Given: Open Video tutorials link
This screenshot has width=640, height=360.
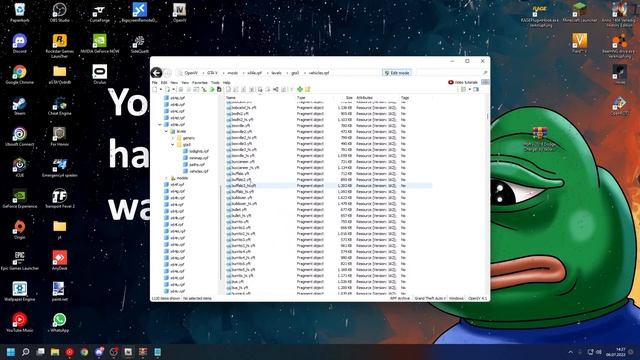Looking at the screenshot, I should click(463, 82).
